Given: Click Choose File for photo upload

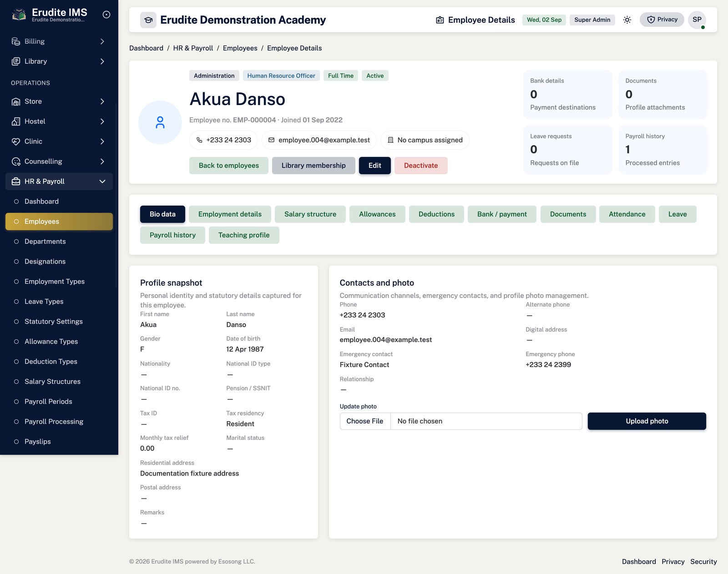Looking at the screenshot, I should [365, 421].
